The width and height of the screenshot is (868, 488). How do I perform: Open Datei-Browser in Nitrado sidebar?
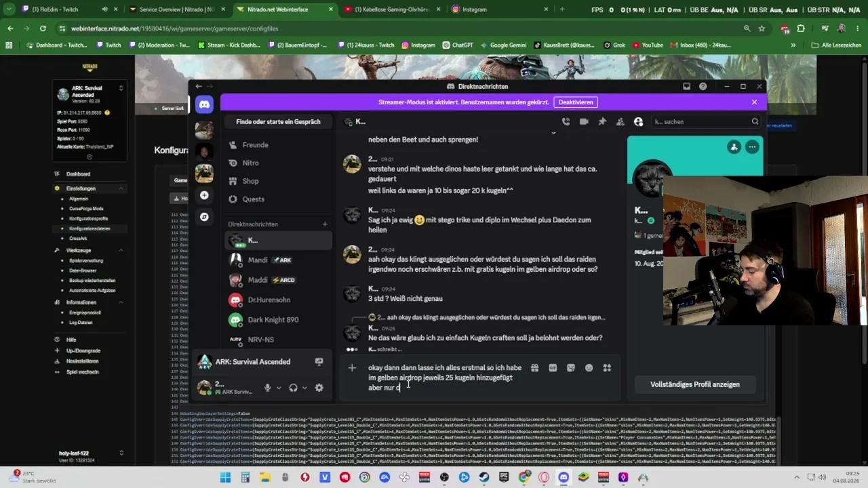[84, 270]
